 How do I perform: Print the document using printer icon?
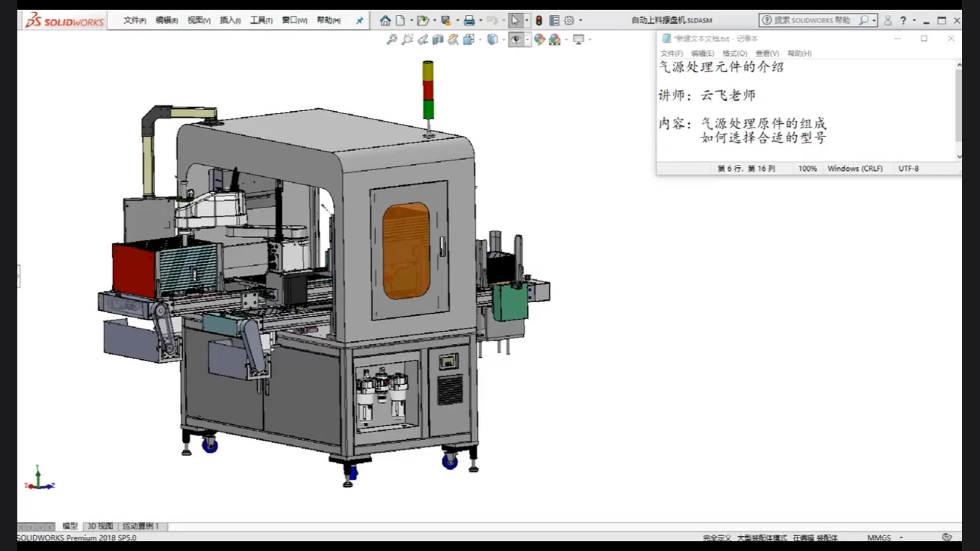[469, 20]
